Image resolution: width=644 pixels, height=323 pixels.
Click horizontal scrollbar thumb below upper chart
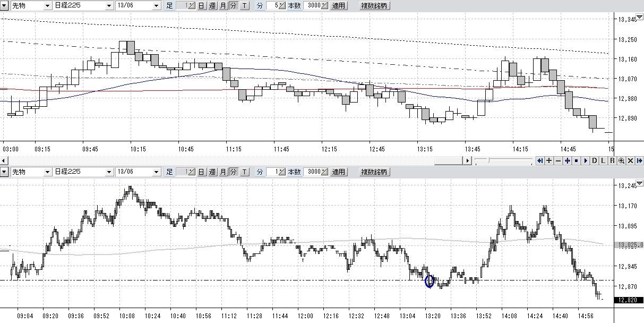(448, 160)
